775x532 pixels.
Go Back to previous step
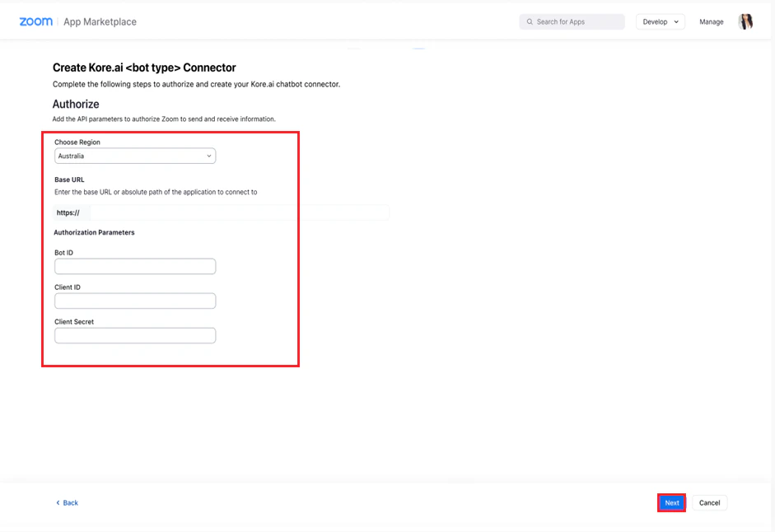coord(67,503)
